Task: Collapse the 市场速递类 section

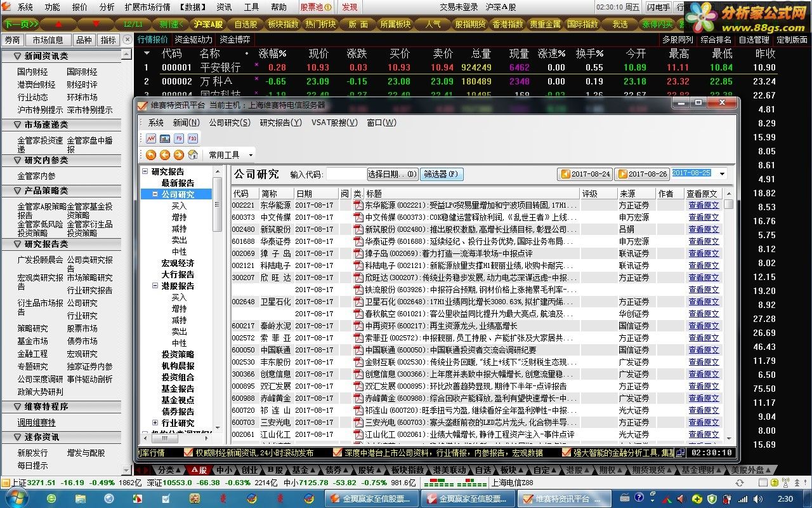Action: click(x=18, y=125)
